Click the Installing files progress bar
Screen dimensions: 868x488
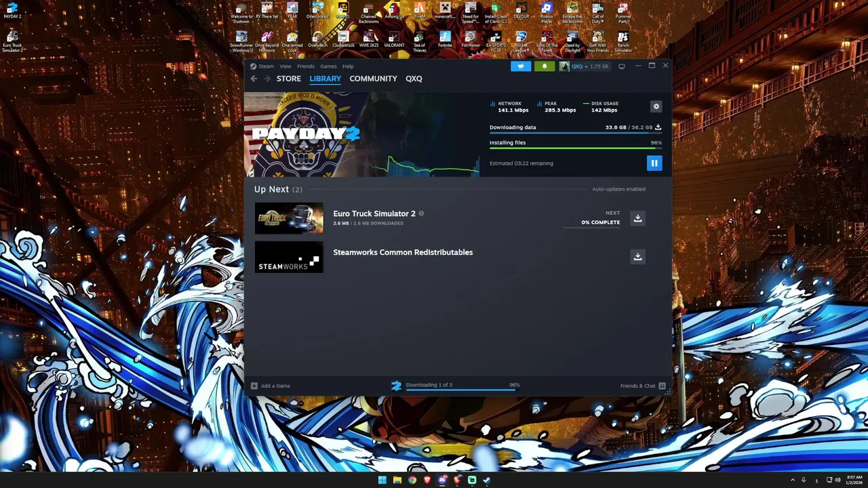click(x=576, y=148)
